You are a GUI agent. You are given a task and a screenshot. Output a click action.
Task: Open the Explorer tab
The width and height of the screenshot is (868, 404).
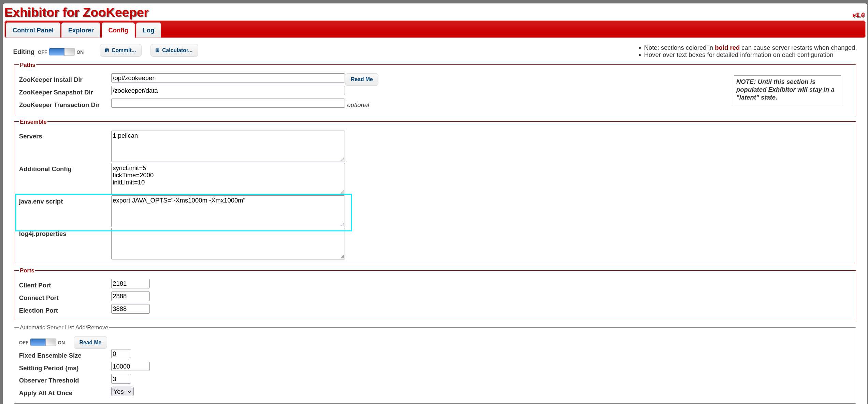point(81,30)
